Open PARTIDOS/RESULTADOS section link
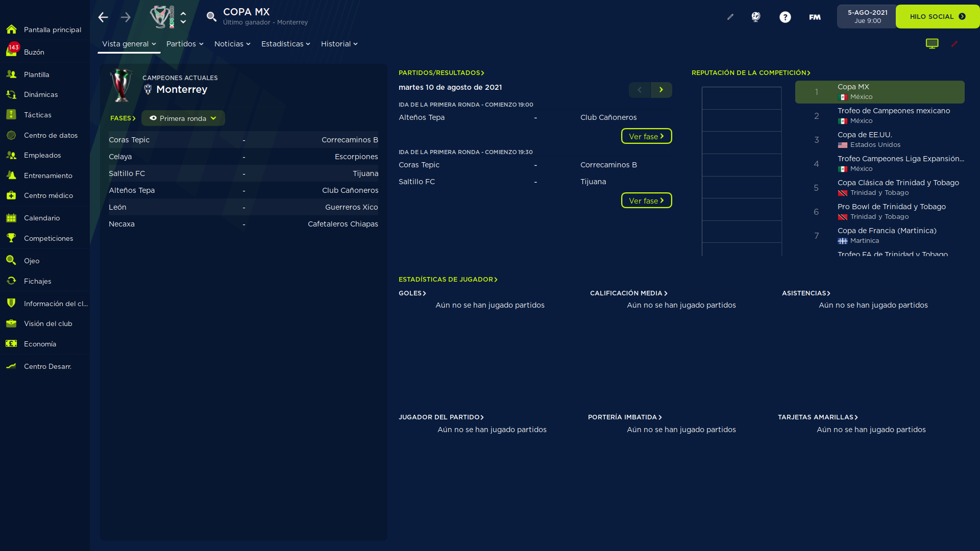This screenshot has width=980, height=551. [442, 73]
